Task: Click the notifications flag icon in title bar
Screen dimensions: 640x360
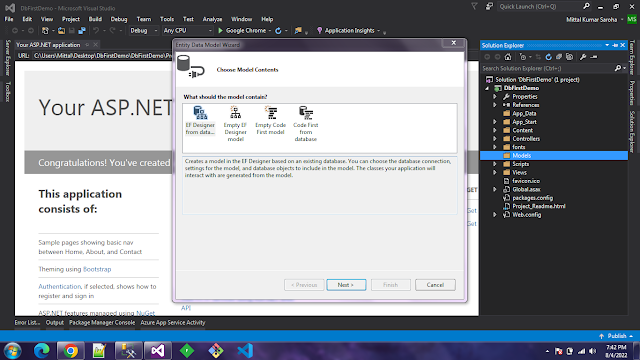Action: coord(474,7)
